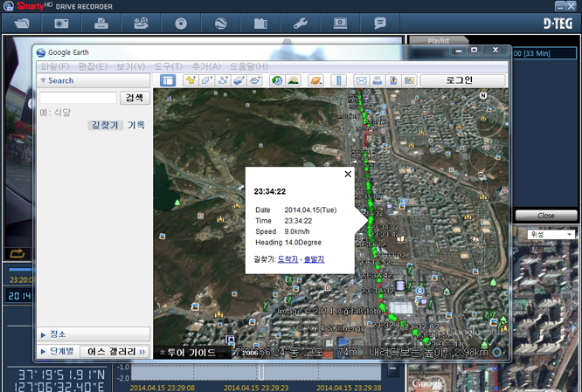Select the add image overlay tool
This screenshot has height=392, width=582.
coord(239,80)
